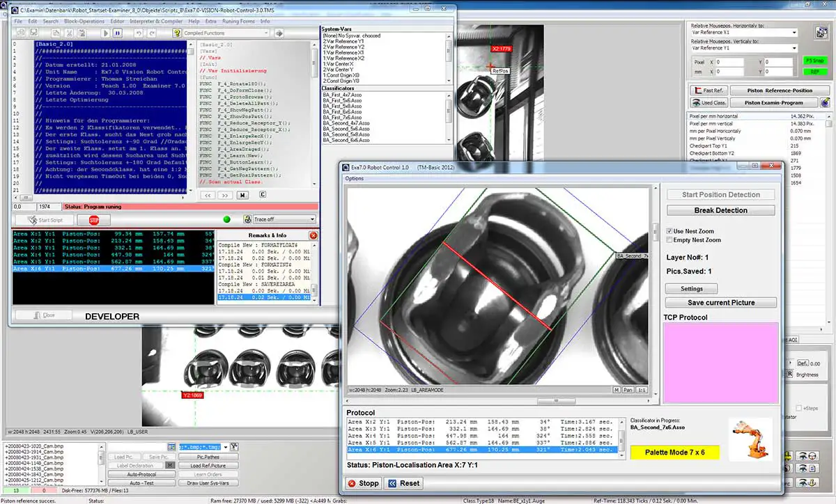Click the filter icon beside file mask
Image resolution: width=836 pixels, height=504 pixels.
pyautogui.click(x=234, y=446)
